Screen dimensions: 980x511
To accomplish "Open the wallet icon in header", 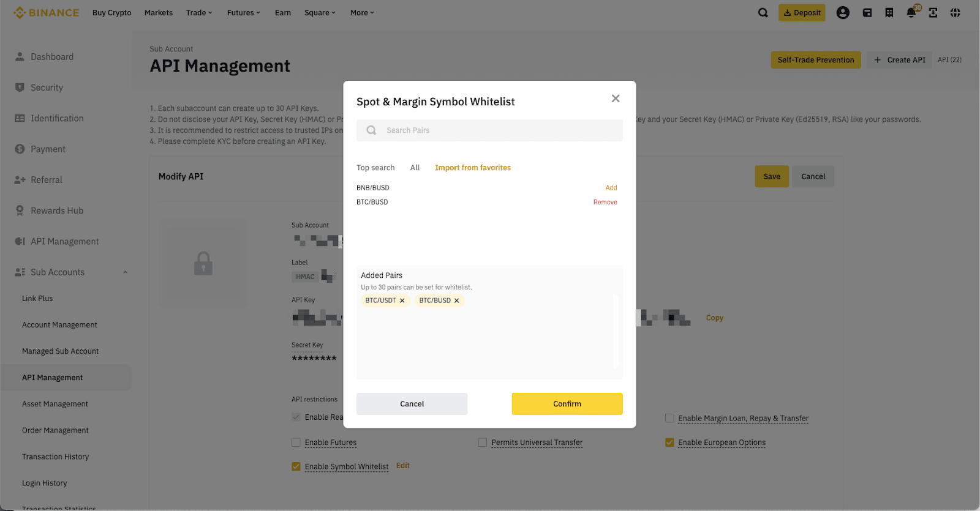I will coord(867,13).
